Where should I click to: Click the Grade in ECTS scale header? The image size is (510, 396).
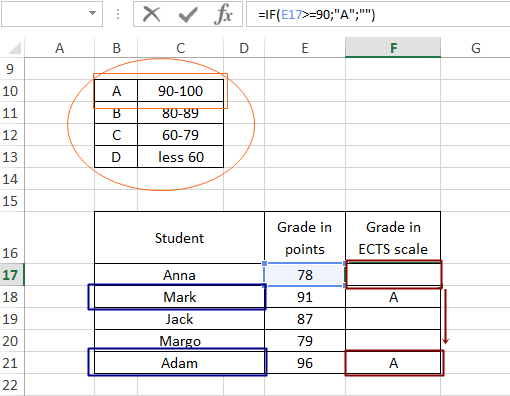coord(393,237)
